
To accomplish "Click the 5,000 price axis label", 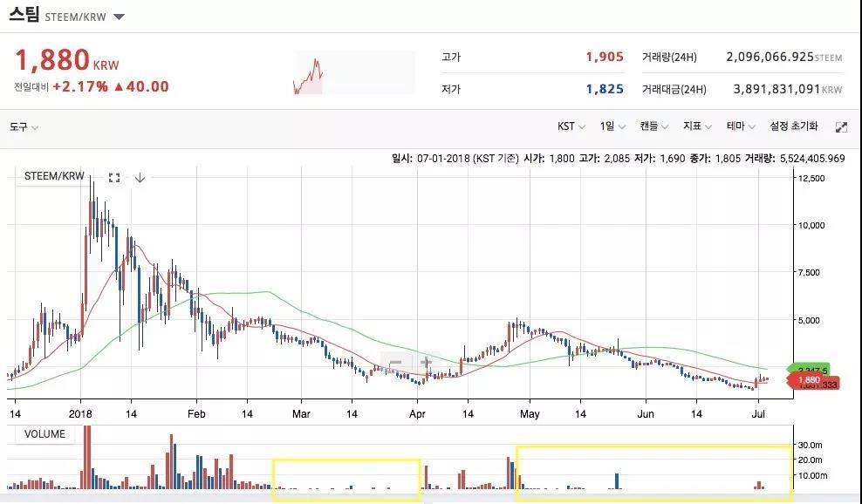I will coord(811,320).
